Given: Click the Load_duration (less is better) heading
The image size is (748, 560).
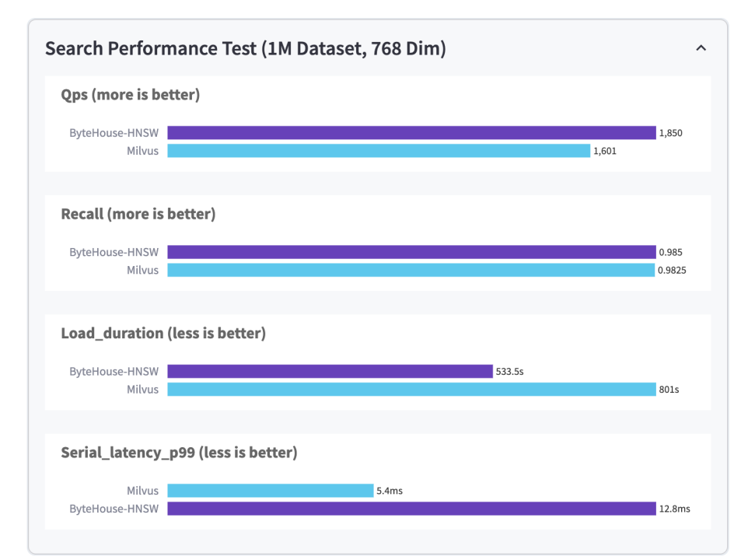Looking at the screenshot, I should pos(163,334).
